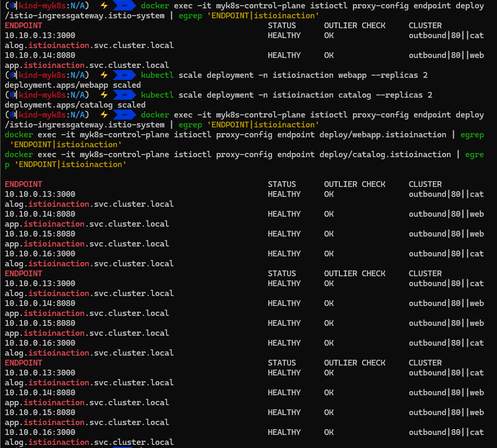Click '10.10.0.15:8080' in the bottommost table
Image resolution: width=497 pixels, height=448 pixels.
(40, 412)
